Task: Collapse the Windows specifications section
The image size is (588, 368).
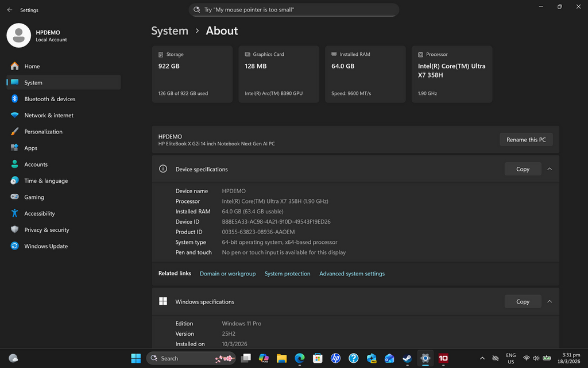Action: click(550, 301)
